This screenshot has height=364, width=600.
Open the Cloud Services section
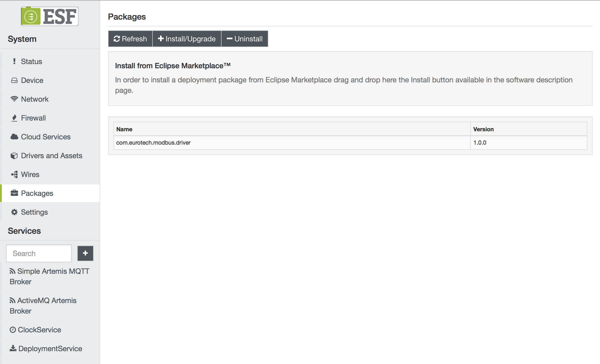pos(46,137)
